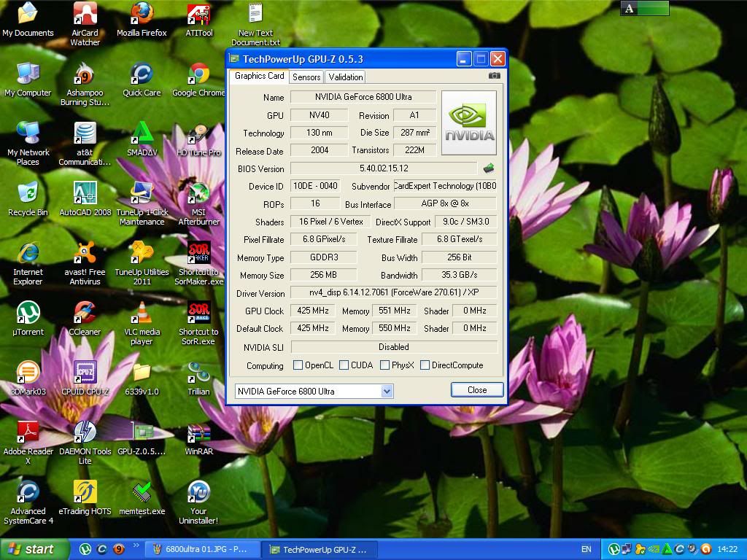Select the VLC media player icon

click(x=142, y=323)
